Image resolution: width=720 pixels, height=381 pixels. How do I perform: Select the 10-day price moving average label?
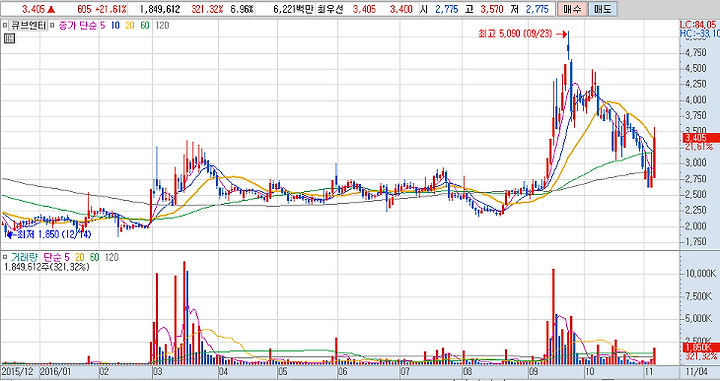click(115, 26)
